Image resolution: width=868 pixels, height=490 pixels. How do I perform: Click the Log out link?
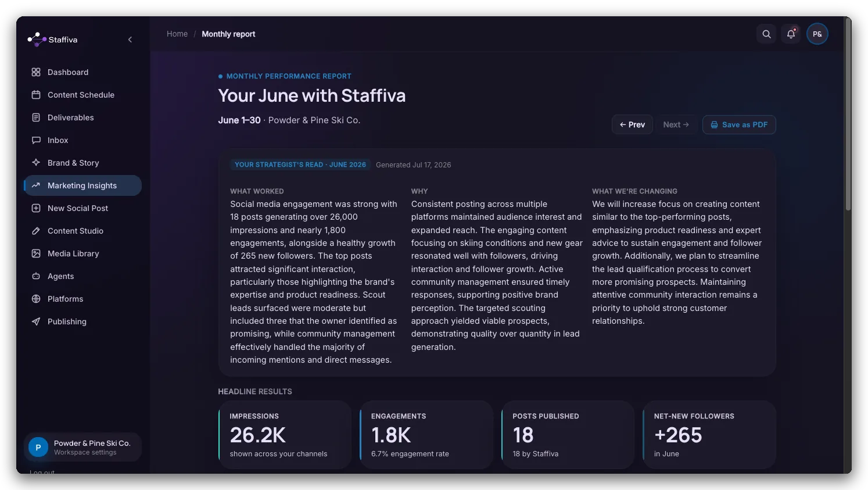(x=42, y=472)
